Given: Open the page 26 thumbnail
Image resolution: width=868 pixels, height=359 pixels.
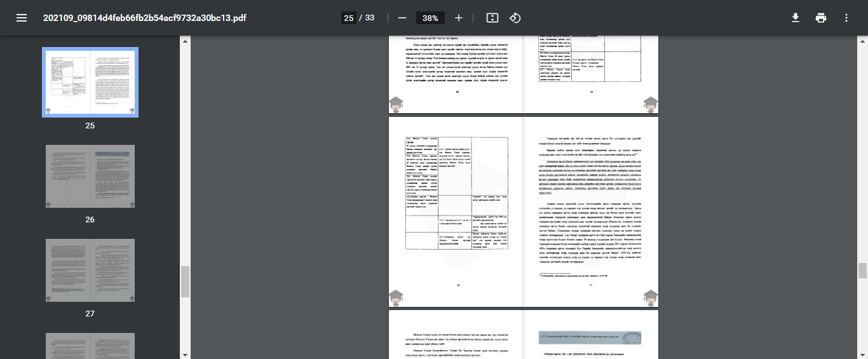Looking at the screenshot, I should pos(90,177).
